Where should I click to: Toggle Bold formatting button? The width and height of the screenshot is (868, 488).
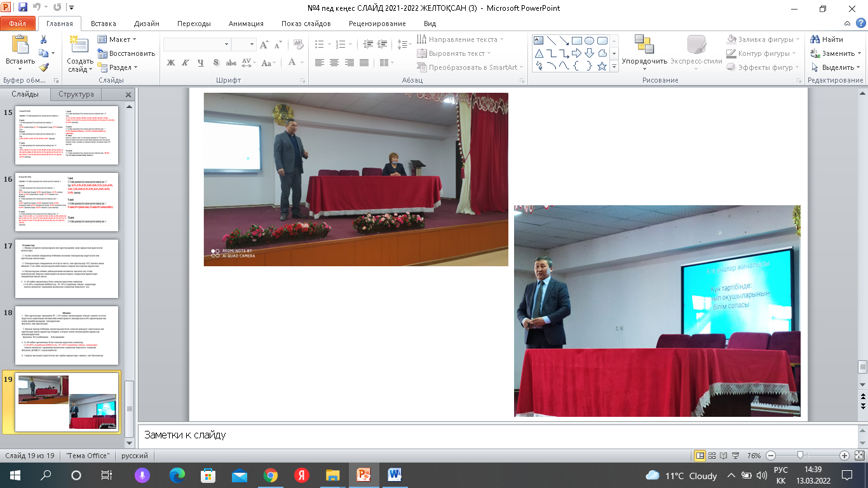171,62
